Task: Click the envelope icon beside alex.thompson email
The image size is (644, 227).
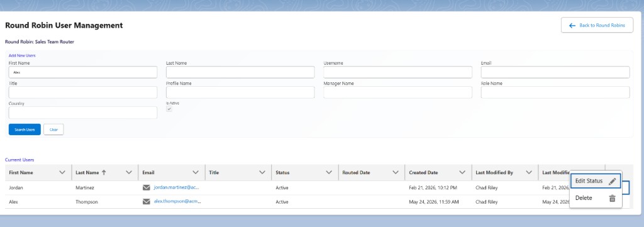Action: [x=146, y=202]
